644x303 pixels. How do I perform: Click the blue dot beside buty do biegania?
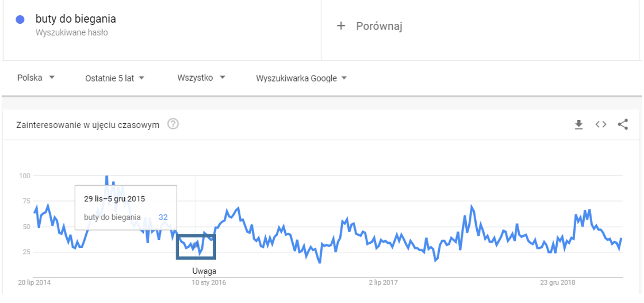[21, 20]
